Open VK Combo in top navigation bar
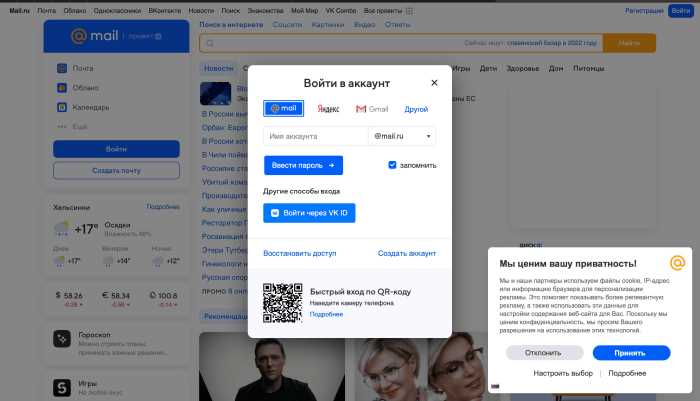This screenshot has height=401, width=700. 341,10
